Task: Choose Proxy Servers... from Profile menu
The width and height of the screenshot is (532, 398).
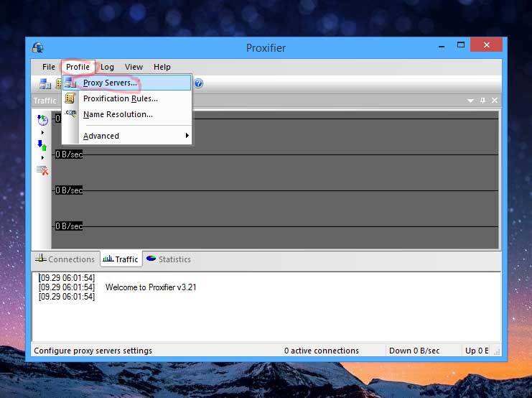Action: click(x=126, y=83)
